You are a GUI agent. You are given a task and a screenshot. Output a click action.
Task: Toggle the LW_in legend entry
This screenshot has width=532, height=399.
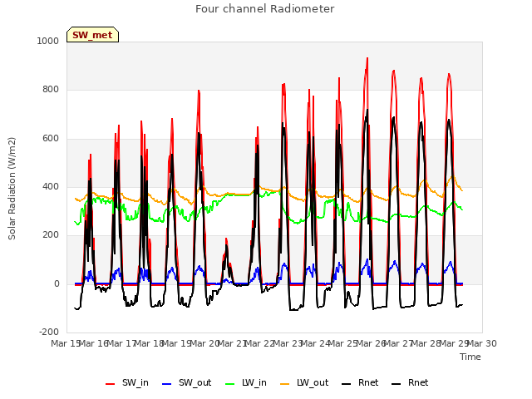point(246,383)
